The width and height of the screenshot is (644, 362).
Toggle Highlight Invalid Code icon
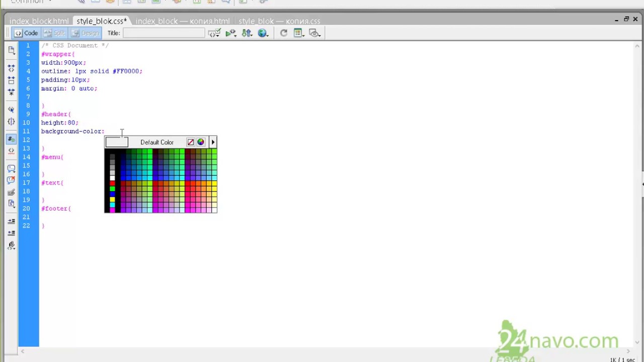11,151
